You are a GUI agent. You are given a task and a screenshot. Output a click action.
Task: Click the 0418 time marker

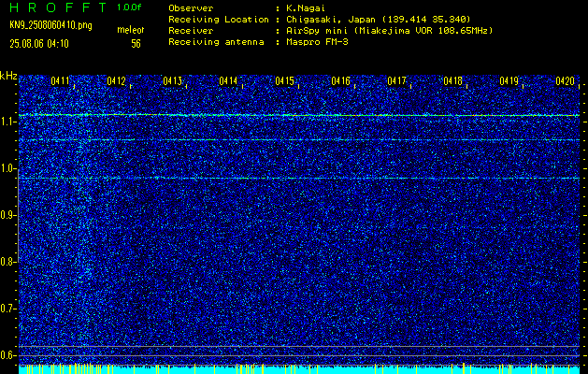[452, 80]
